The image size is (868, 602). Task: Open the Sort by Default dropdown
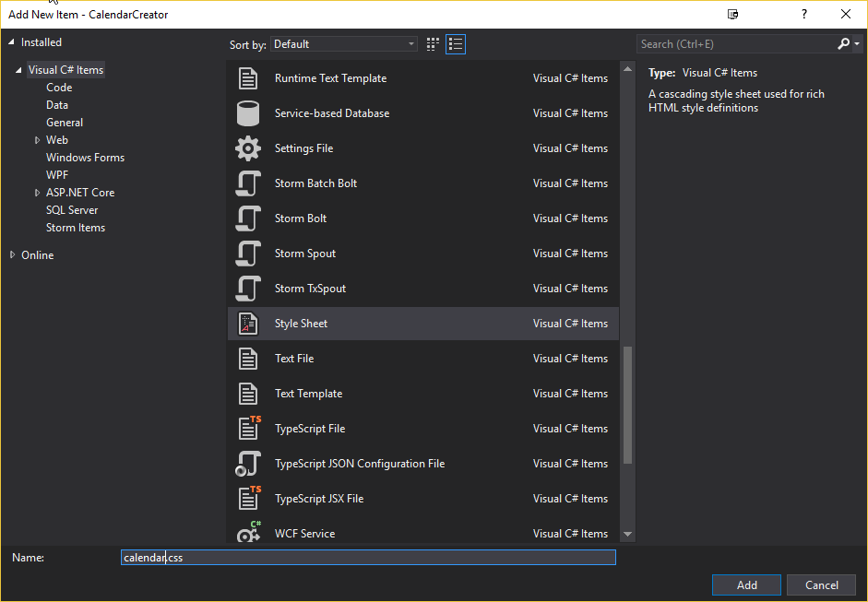344,44
